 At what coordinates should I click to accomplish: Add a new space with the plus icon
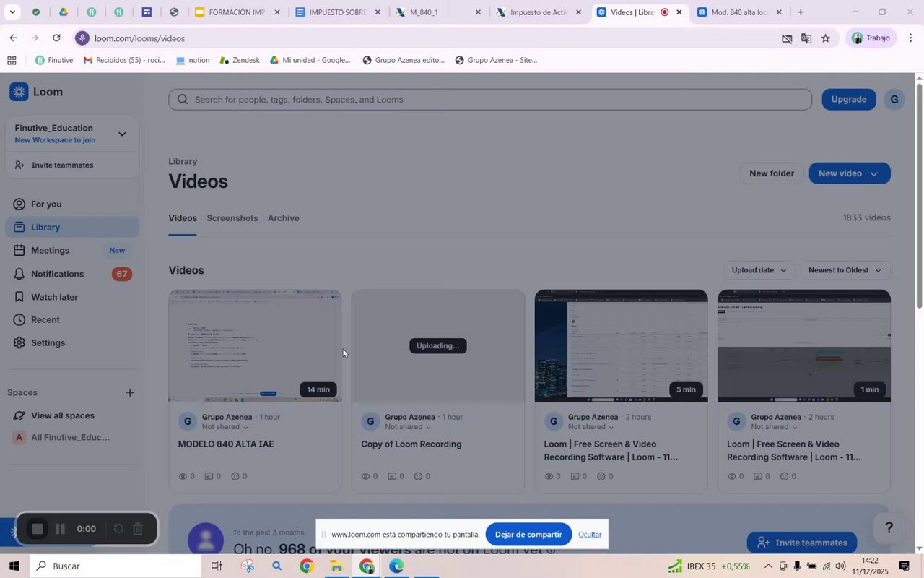click(x=130, y=393)
